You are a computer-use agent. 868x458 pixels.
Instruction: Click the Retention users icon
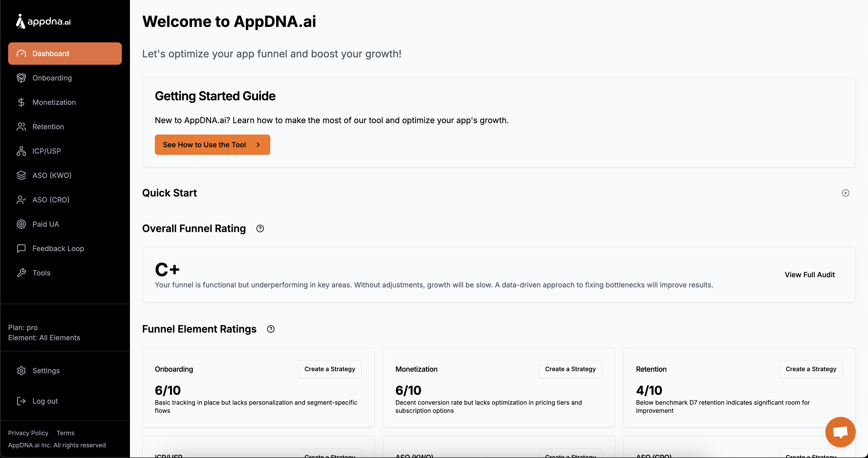point(21,127)
